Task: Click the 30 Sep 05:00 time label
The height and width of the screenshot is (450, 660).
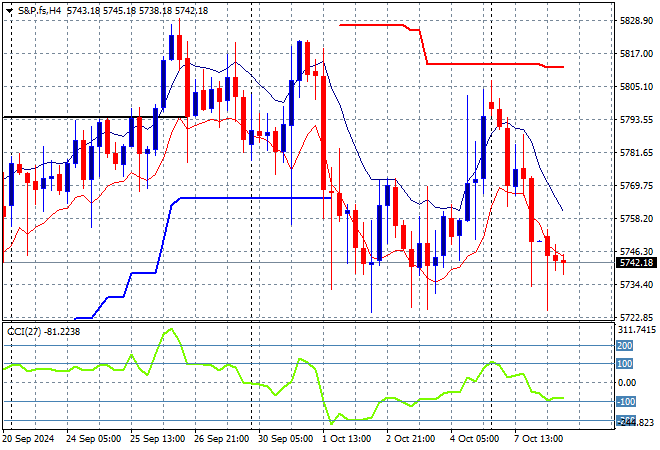Action: pos(285,439)
